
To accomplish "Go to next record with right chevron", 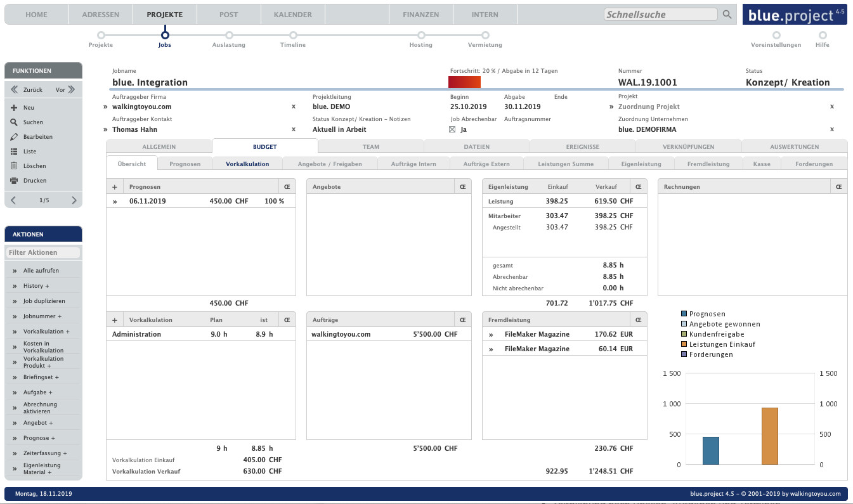I will (x=74, y=200).
